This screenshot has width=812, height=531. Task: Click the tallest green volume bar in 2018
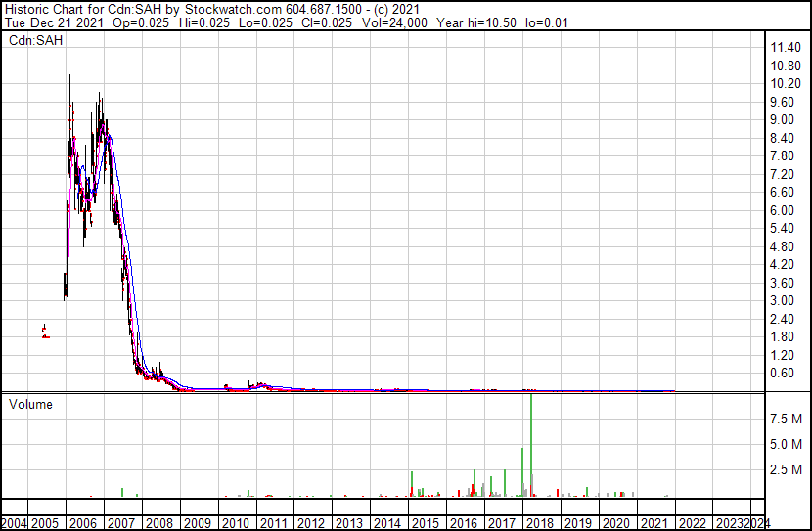click(x=531, y=445)
